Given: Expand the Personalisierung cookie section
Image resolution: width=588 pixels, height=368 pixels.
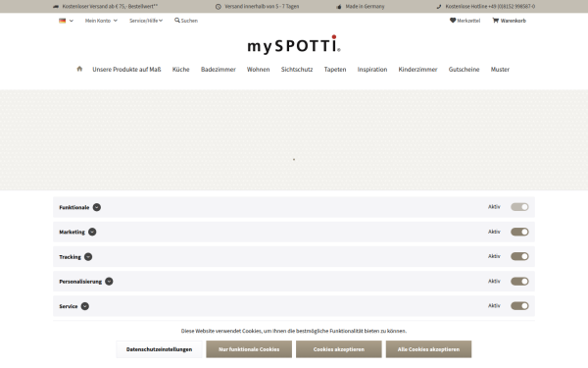Looking at the screenshot, I should [109, 282].
